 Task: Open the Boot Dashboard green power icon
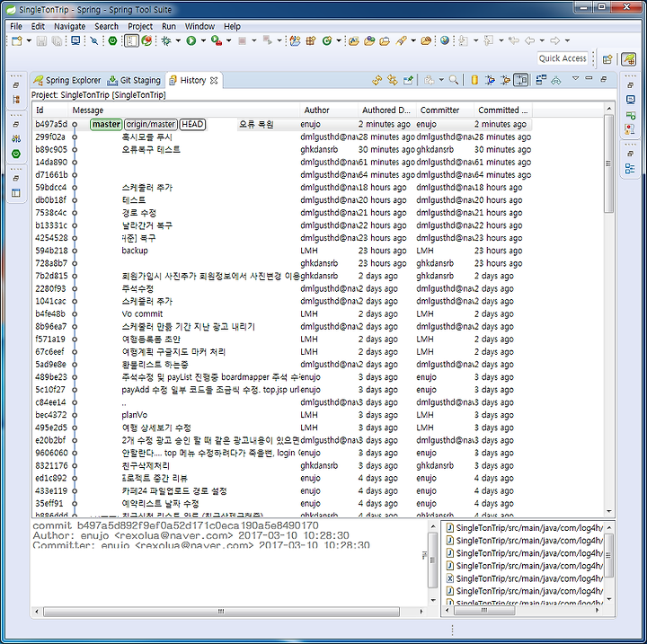click(112, 40)
